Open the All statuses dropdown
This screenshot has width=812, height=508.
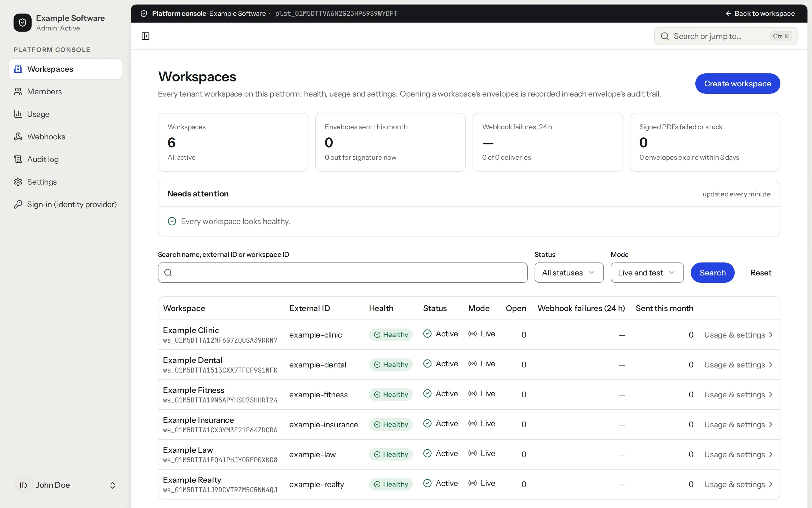point(569,272)
